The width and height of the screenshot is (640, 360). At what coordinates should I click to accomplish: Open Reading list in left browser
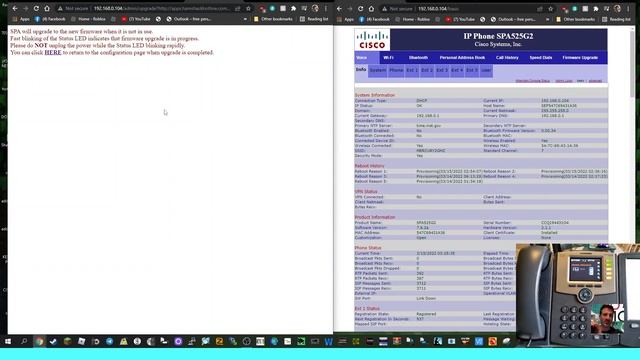point(314,19)
